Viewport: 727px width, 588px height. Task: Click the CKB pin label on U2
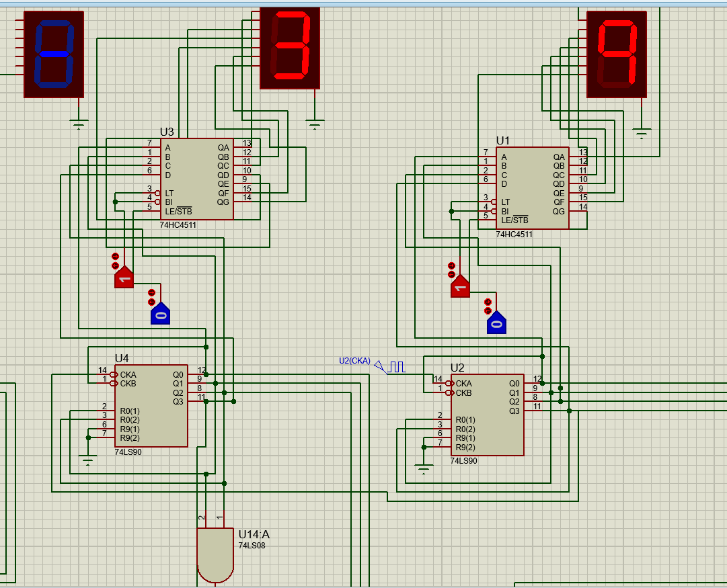pyautogui.click(x=463, y=393)
